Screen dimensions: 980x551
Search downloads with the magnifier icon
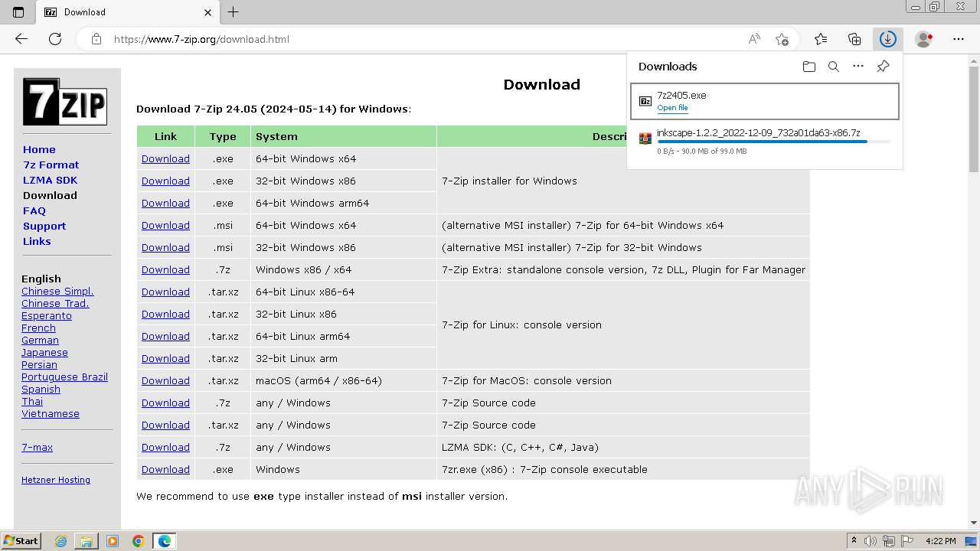coord(834,67)
